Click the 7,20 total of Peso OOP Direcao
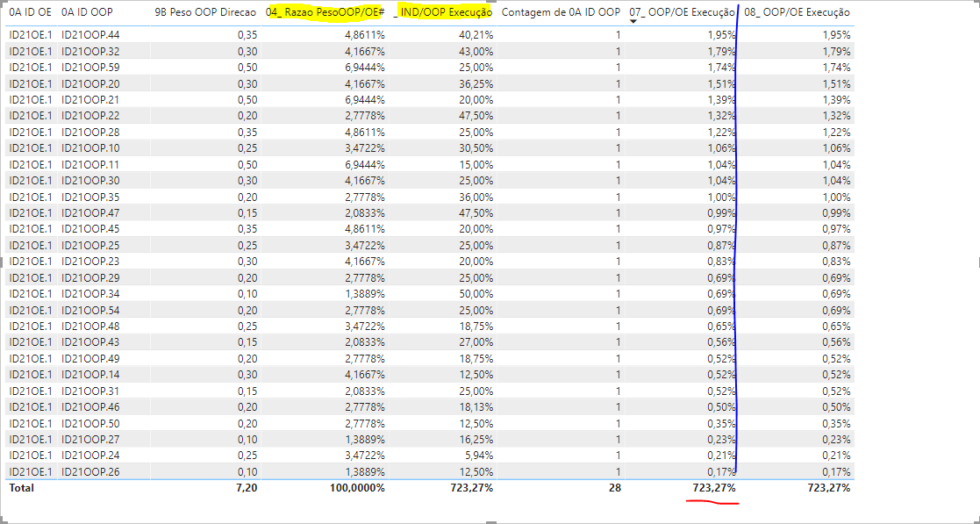Image resolution: width=980 pixels, height=524 pixels. 247,488
